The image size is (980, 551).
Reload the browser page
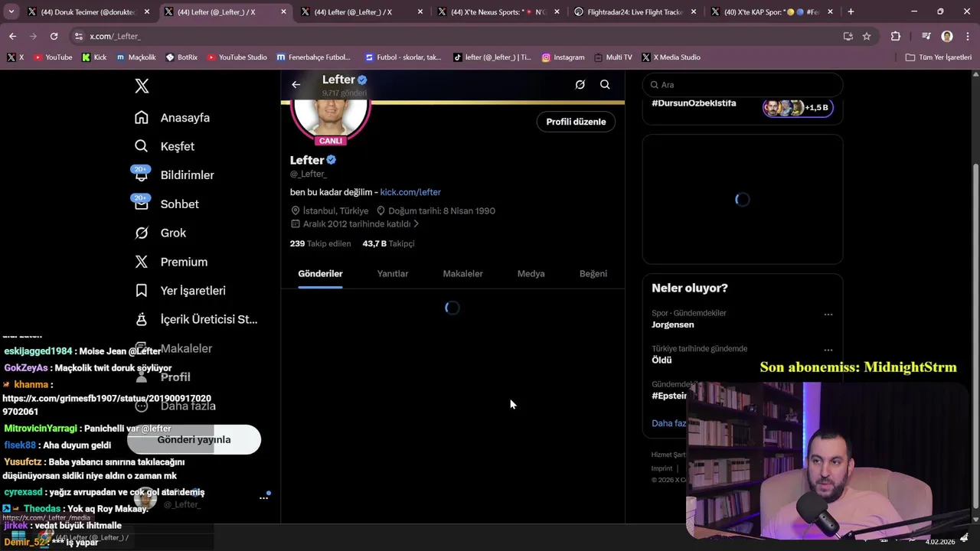point(54,36)
